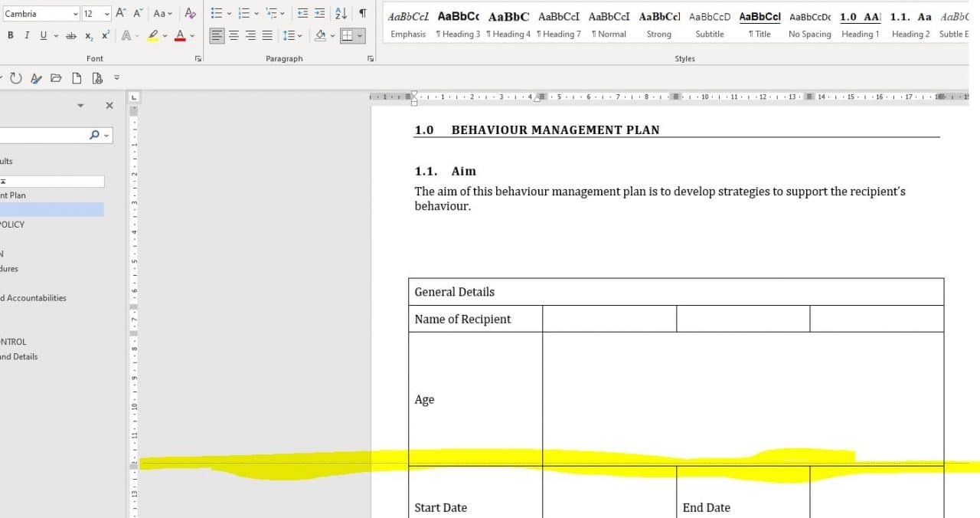This screenshot has width=980, height=518.
Task: Open the Cambria font name dropdown
Action: (x=77, y=13)
